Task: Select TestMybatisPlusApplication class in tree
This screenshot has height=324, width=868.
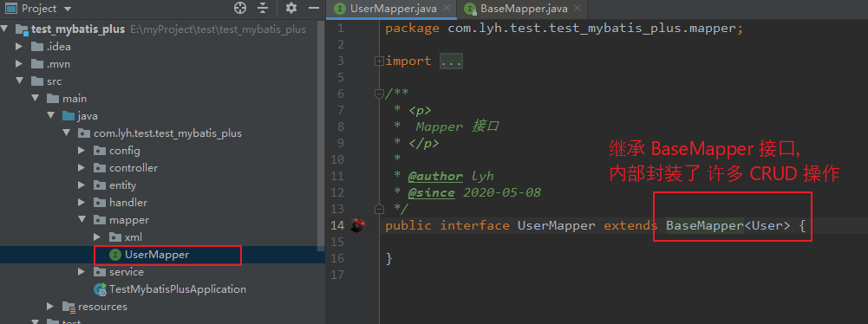Action: tap(178, 289)
